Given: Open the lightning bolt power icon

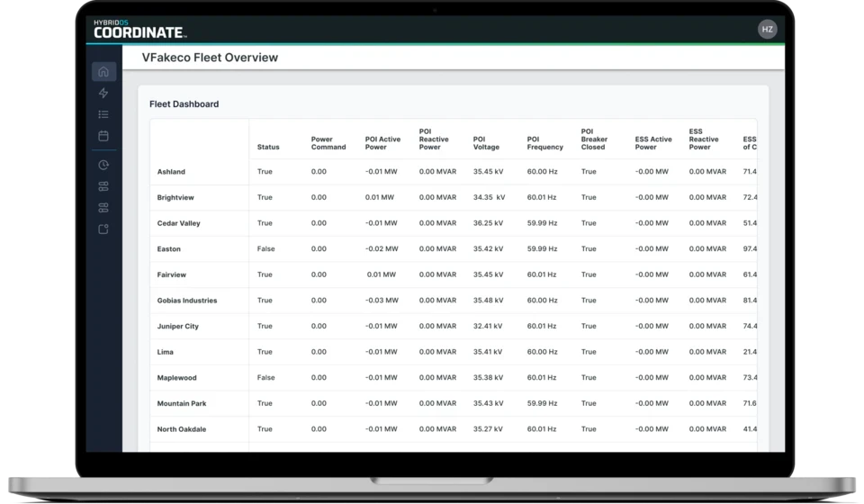Looking at the screenshot, I should click(103, 94).
